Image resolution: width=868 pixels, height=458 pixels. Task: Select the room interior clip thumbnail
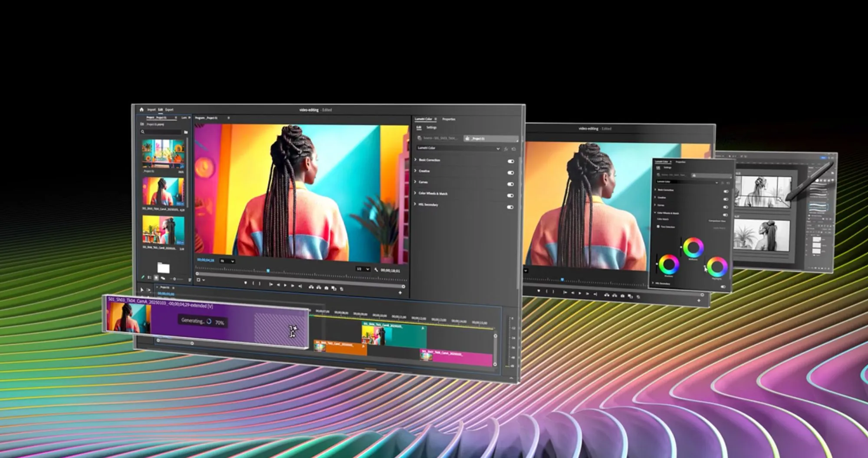163,154
